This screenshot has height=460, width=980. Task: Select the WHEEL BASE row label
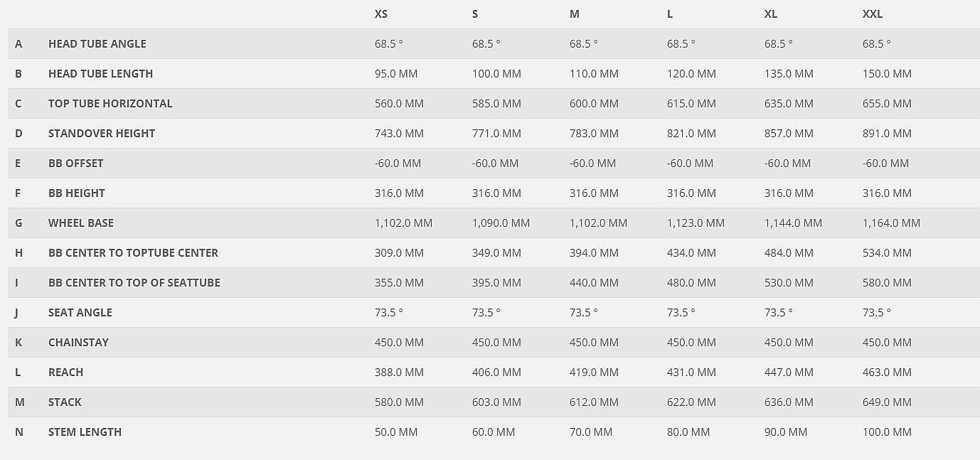81,223
